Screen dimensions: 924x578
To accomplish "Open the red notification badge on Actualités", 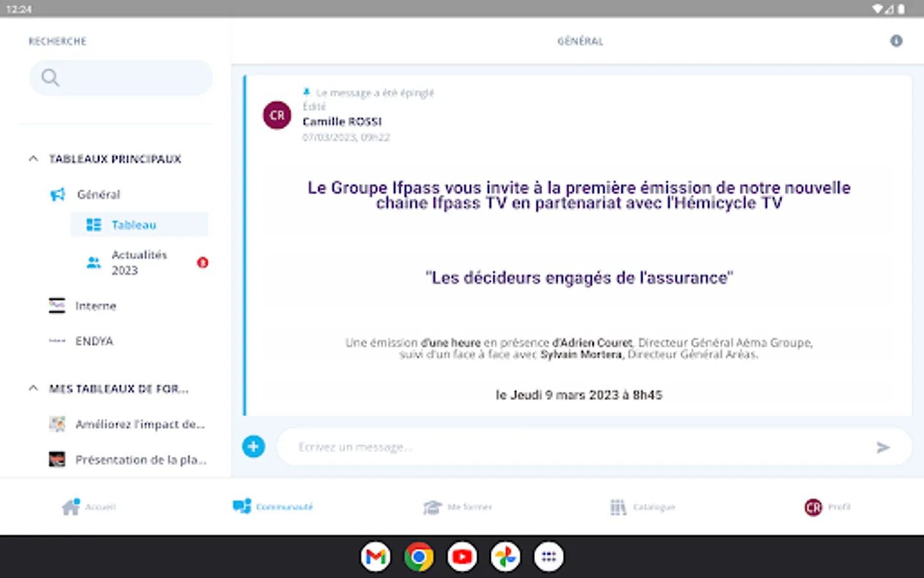I will click(x=203, y=263).
